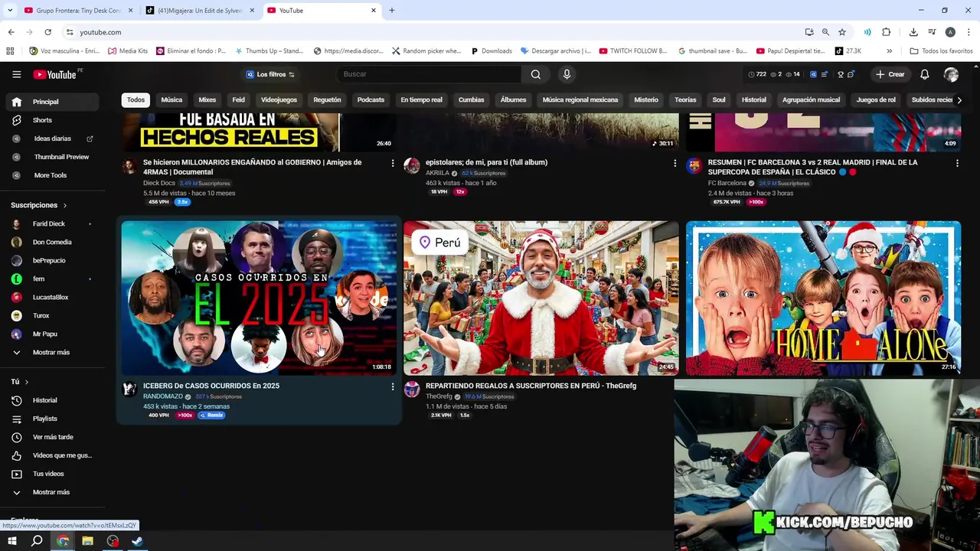Click the YouTube search input field

[x=429, y=74]
